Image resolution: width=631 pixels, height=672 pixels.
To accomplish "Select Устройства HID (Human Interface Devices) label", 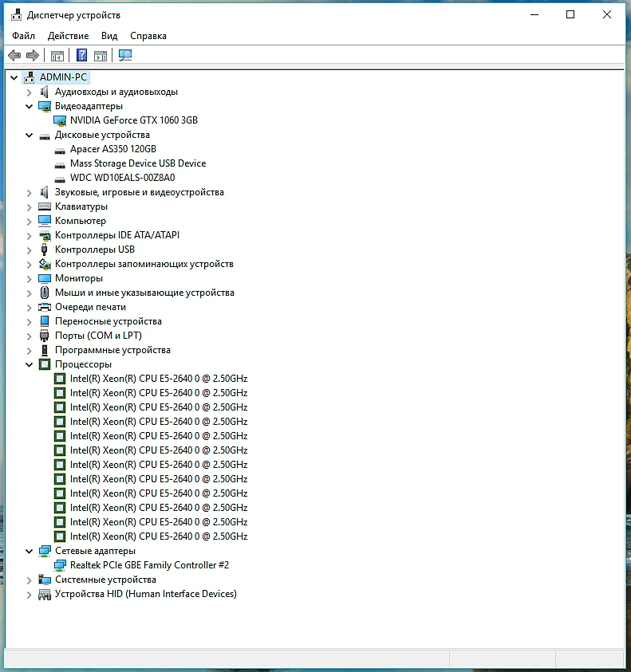I will pyautogui.click(x=146, y=594).
